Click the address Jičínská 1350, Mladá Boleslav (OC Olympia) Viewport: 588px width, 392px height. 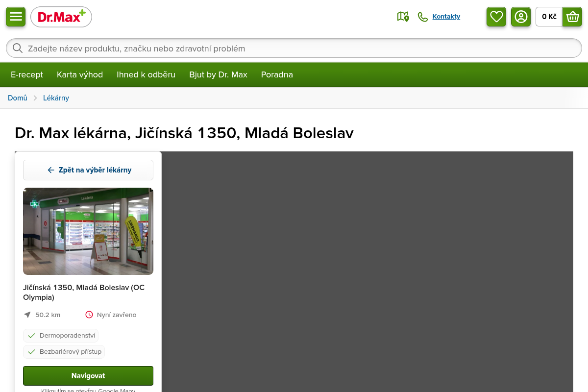click(x=84, y=293)
